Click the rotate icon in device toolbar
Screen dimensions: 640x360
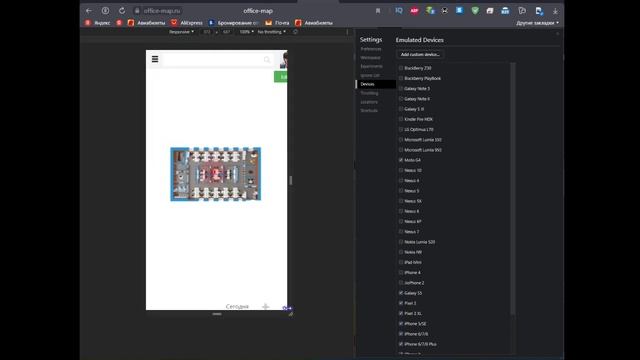pos(296,32)
